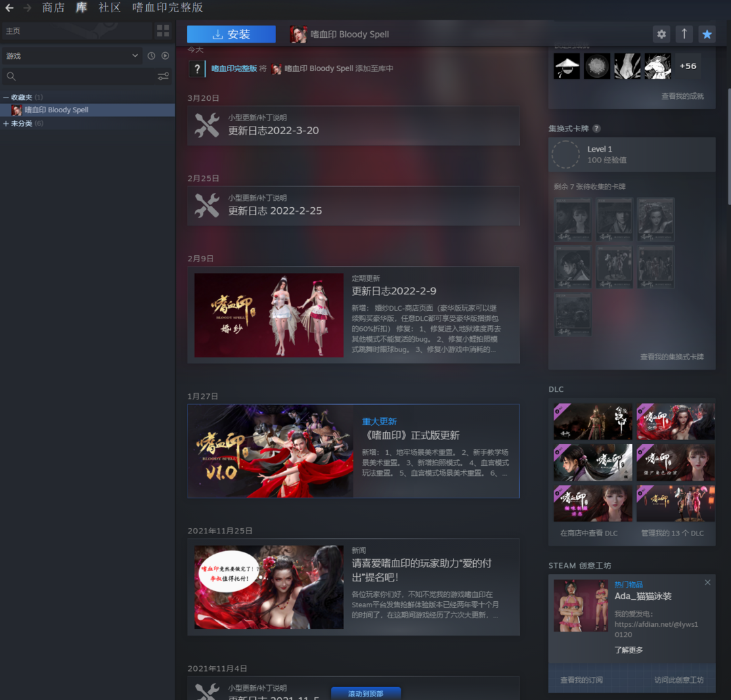Open game settings with the gear icon
Screen dimensions: 731x700
pyautogui.click(x=661, y=34)
